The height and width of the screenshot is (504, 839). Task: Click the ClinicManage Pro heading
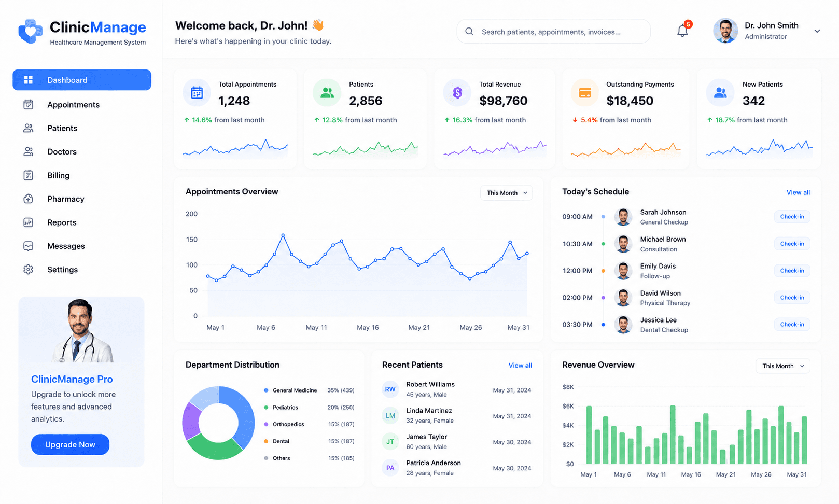pyautogui.click(x=72, y=379)
